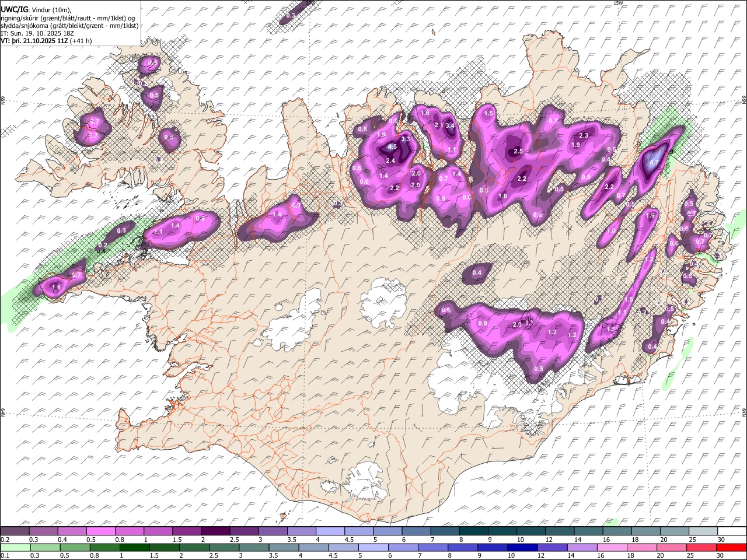This screenshot has width=747, height=560.
Task: Click the dark mauve snow swatch labeled 0.2
Action: [x=15, y=531]
